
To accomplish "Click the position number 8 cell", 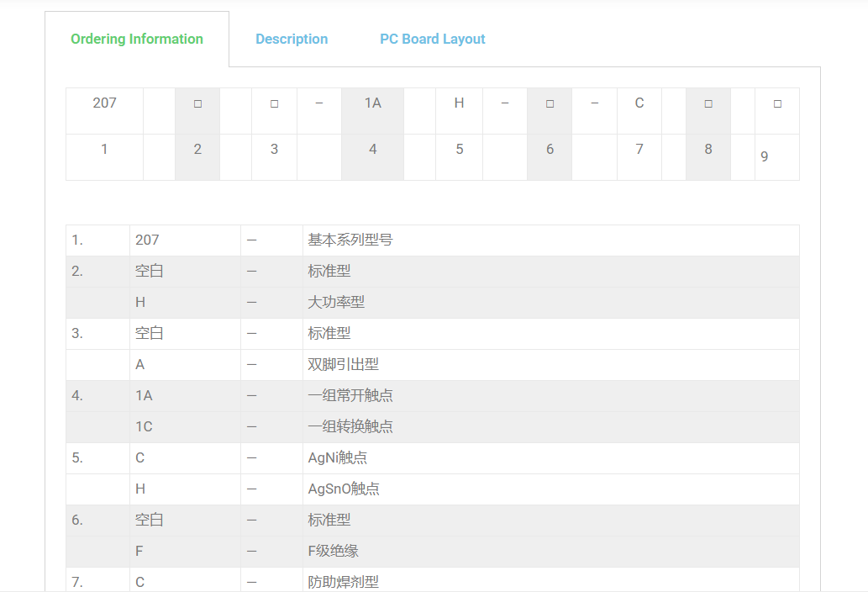I will click(708, 149).
